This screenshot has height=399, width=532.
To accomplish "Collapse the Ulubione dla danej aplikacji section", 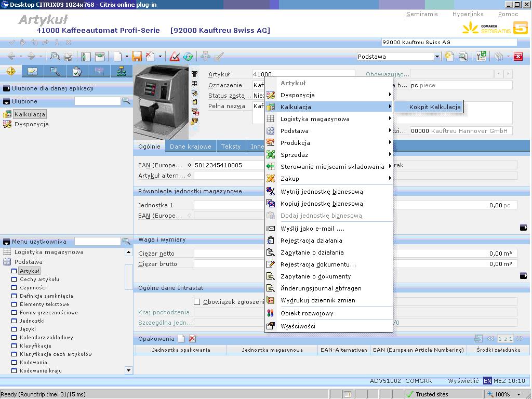I will [x=6, y=88].
